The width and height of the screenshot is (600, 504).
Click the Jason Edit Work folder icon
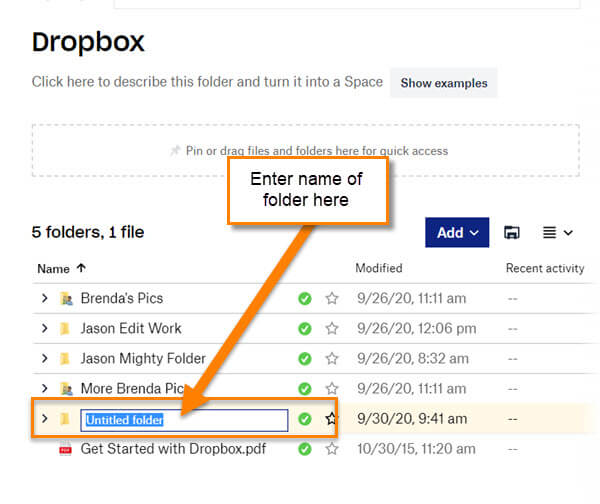[x=65, y=329]
